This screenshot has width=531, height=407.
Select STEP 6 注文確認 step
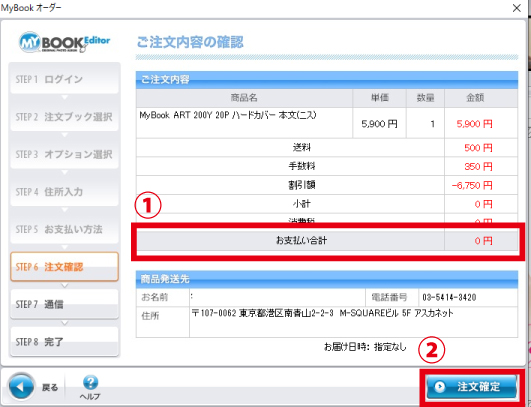pos(64,267)
